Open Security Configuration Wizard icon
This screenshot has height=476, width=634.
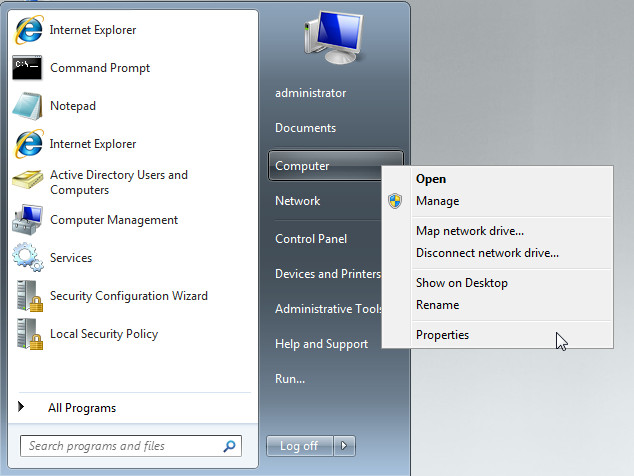[x=30, y=296]
